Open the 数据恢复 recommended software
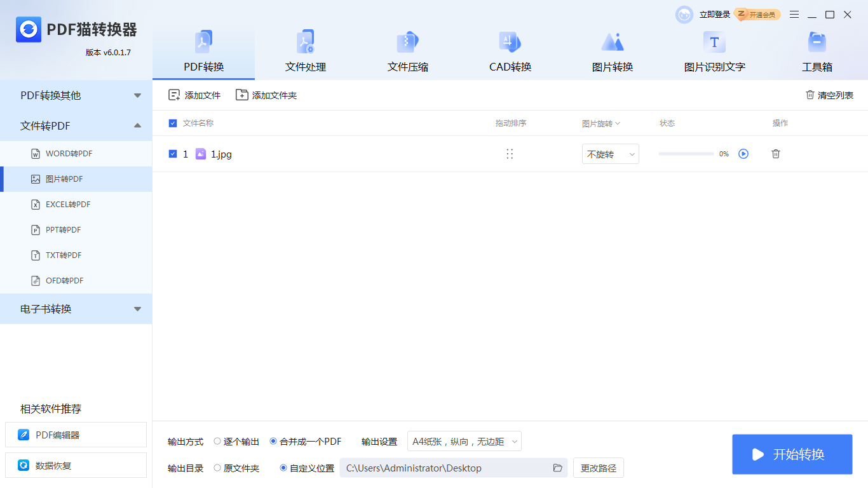This screenshot has width=868, height=488. (x=76, y=466)
